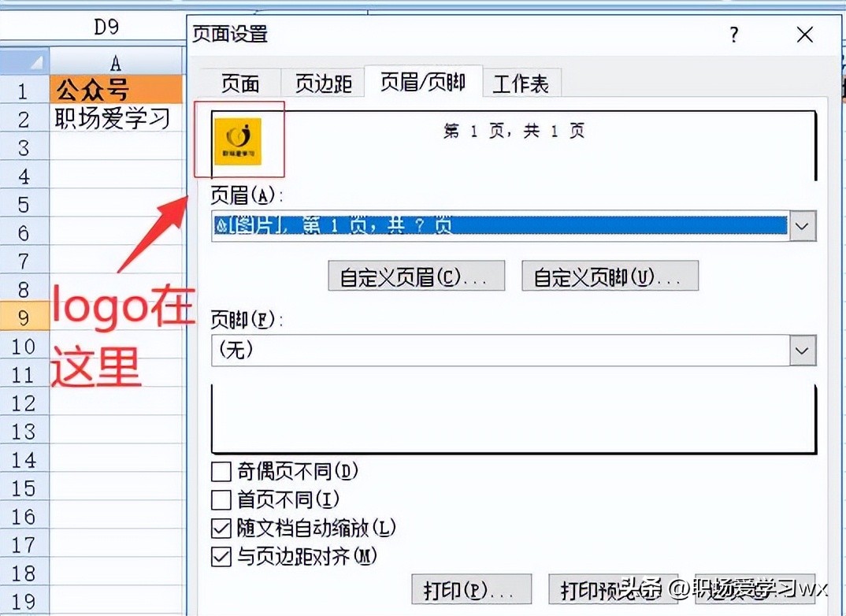
Task: Click the Help question mark icon
Action: [733, 35]
